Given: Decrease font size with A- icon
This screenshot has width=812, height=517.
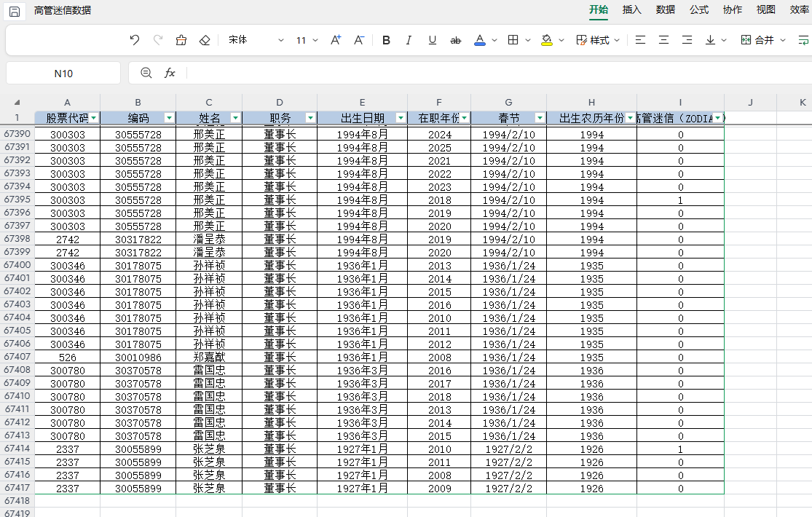Looking at the screenshot, I should [x=359, y=40].
